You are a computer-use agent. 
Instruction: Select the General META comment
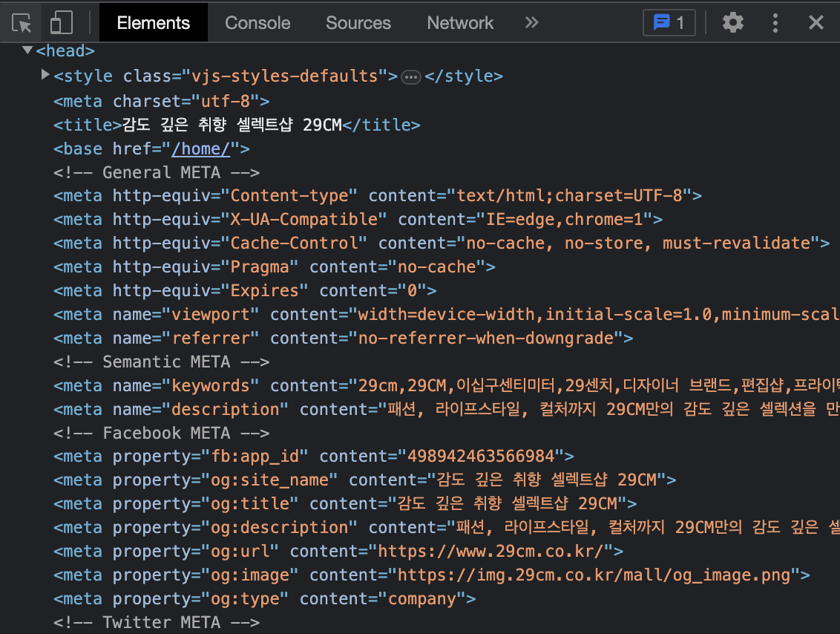pos(157,172)
